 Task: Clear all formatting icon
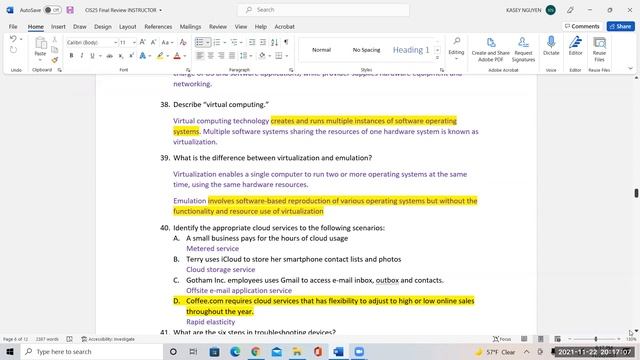click(x=183, y=42)
